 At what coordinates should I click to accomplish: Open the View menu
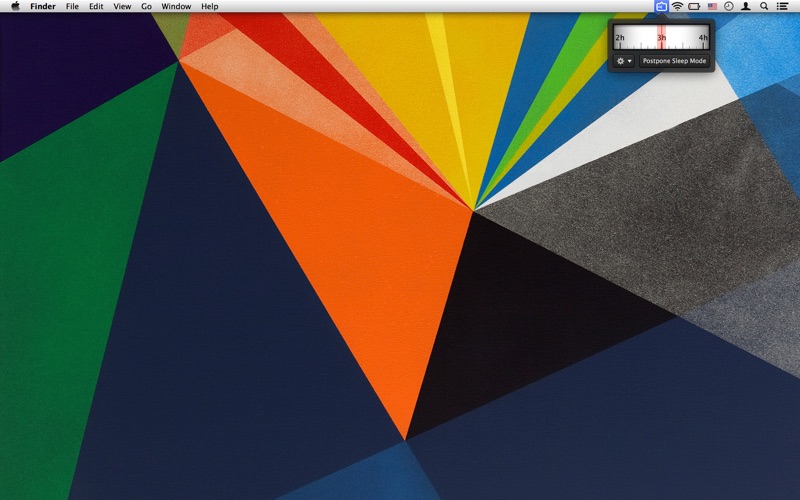coord(122,6)
